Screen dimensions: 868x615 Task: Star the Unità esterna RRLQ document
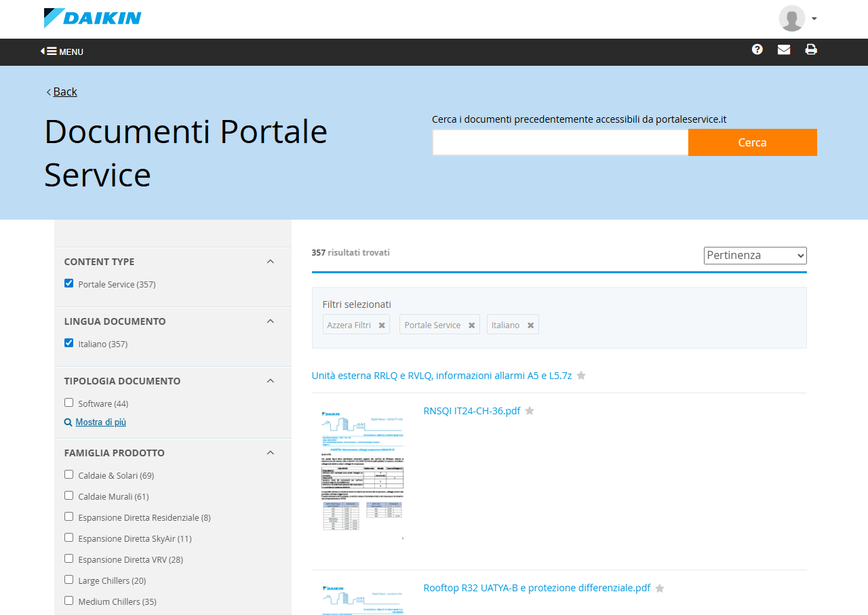(x=581, y=376)
